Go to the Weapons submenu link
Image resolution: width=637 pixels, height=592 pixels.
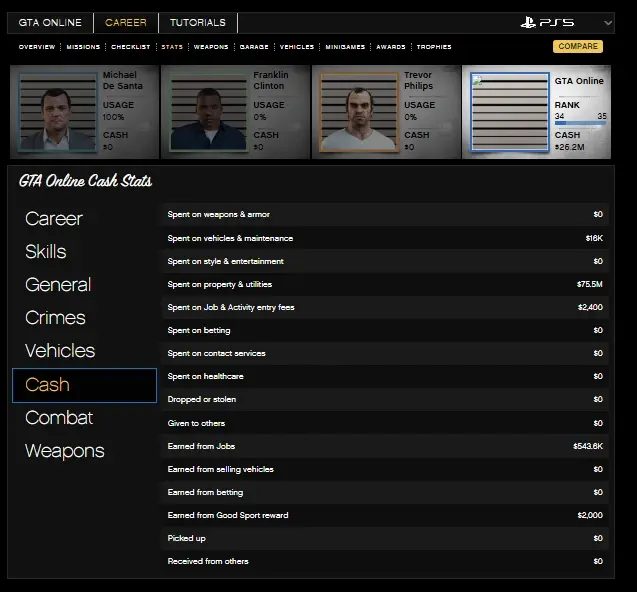pyautogui.click(x=210, y=47)
